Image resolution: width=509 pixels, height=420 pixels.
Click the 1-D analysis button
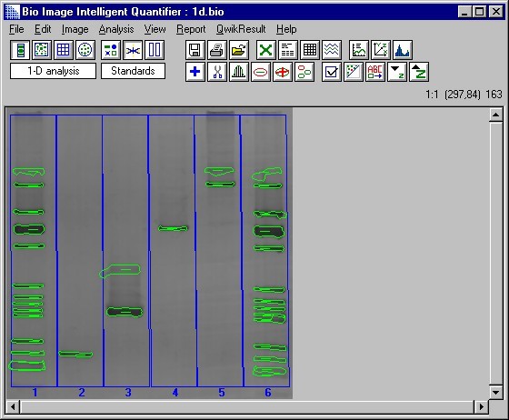point(54,71)
